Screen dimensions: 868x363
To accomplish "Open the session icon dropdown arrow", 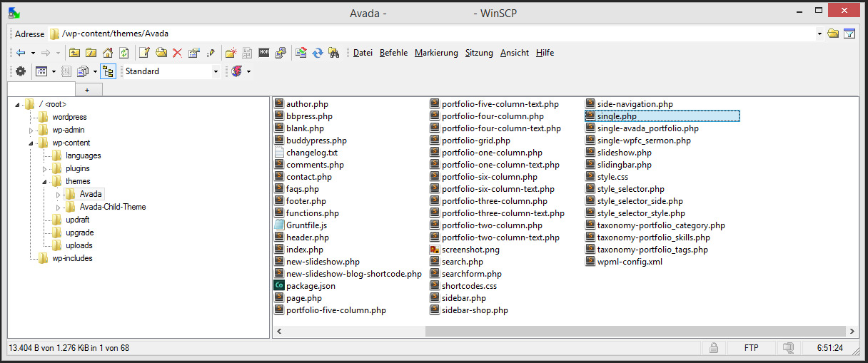I will coord(248,71).
